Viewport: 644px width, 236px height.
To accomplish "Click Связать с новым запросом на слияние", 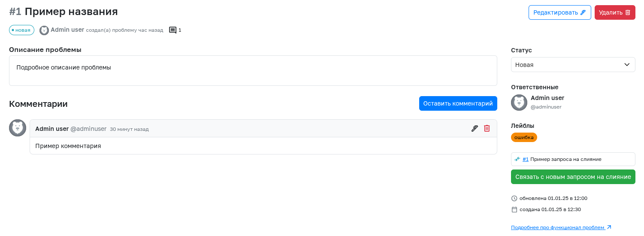I will pyautogui.click(x=573, y=177).
